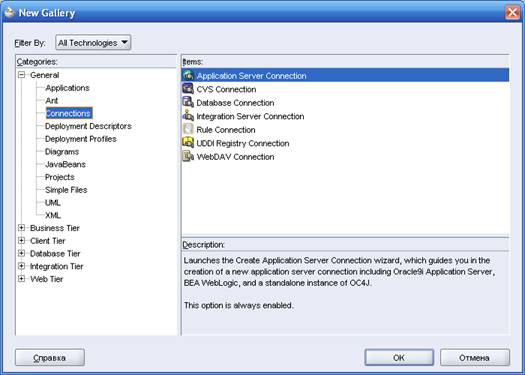Viewport: 525px width, 375px height.
Task: Choose the Database Connection item text
Action: point(235,103)
